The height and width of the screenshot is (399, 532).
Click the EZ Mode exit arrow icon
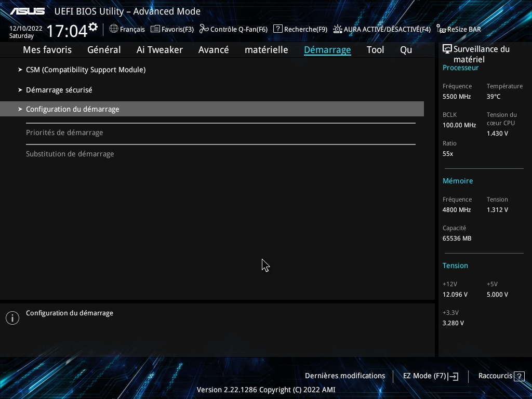(x=453, y=376)
